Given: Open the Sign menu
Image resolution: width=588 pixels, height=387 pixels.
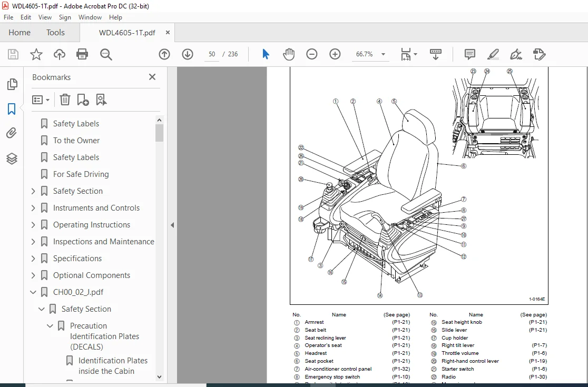Looking at the screenshot, I should 65,17.
